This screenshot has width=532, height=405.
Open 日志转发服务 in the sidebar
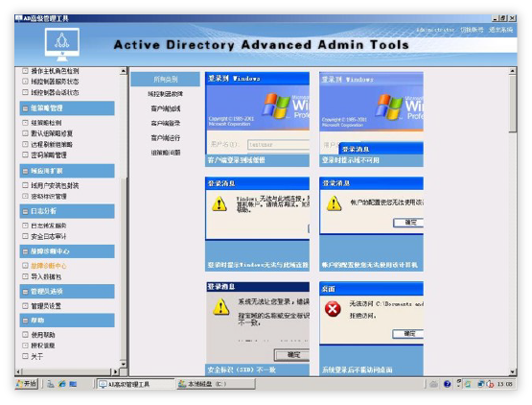coord(49,226)
